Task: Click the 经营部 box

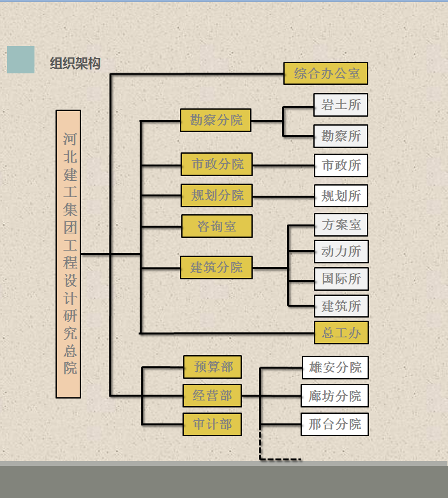Action: click(213, 395)
